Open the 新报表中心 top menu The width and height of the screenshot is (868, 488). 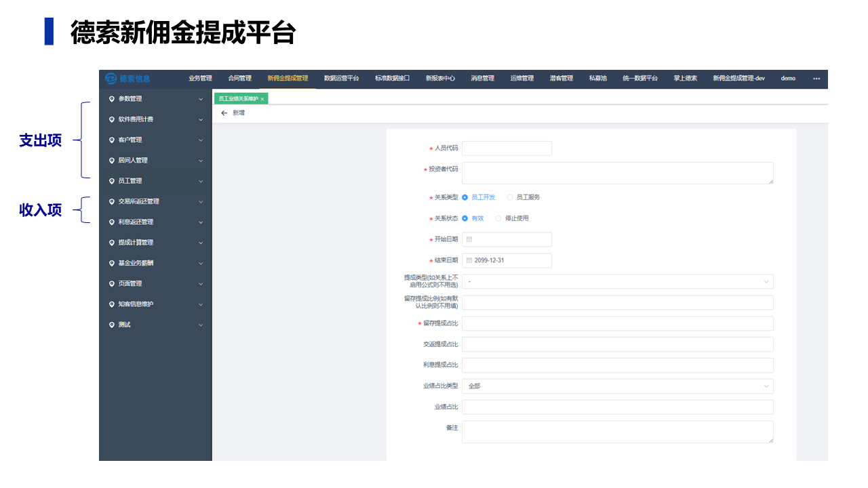[x=441, y=79]
